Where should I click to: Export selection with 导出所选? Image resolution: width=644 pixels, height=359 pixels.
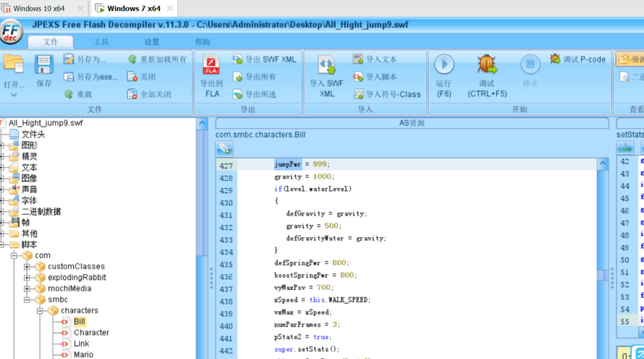point(255,94)
